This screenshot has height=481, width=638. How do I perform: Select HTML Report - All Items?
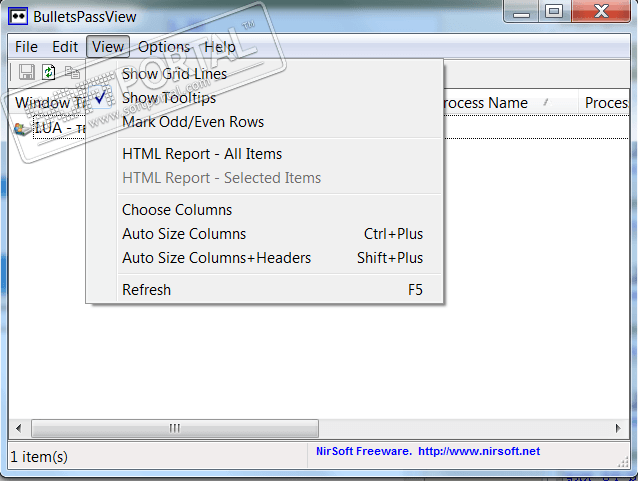tap(201, 154)
